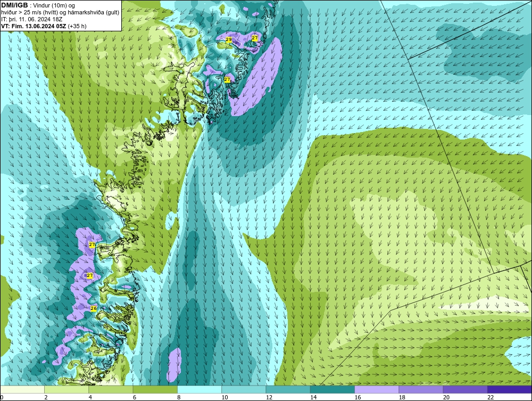Click the yellow 27 label beside the 29 label
The image size is (532, 401).
click(255, 38)
